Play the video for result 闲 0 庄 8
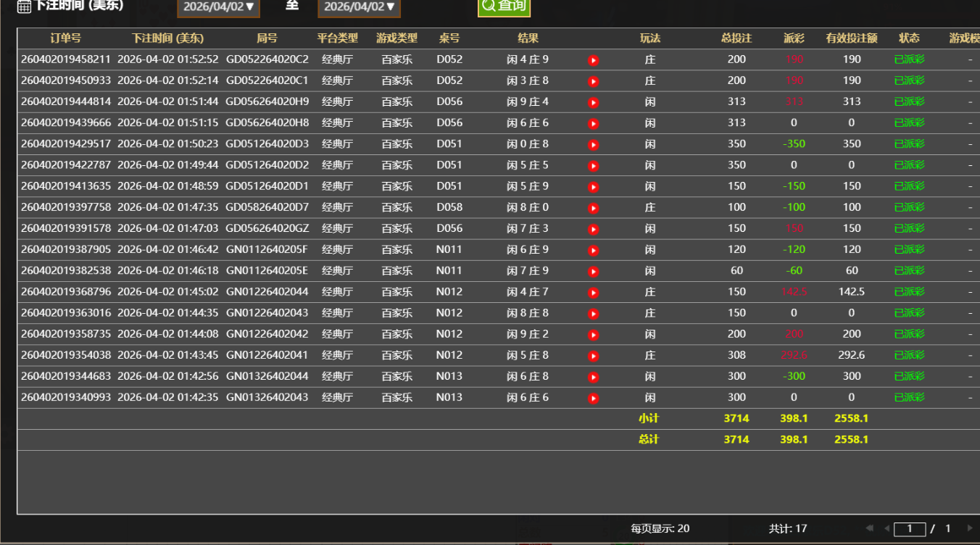The image size is (980, 545). (593, 143)
